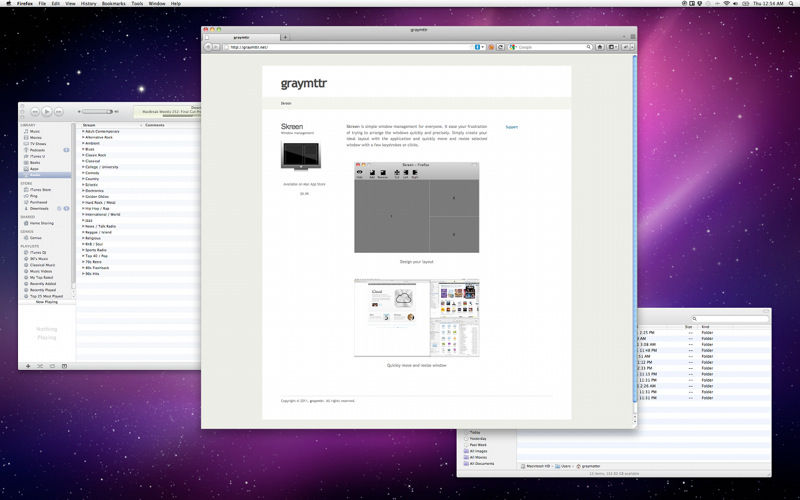The image size is (800, 500).
Task: Select the graymttr browser tab
Action: 242,37
